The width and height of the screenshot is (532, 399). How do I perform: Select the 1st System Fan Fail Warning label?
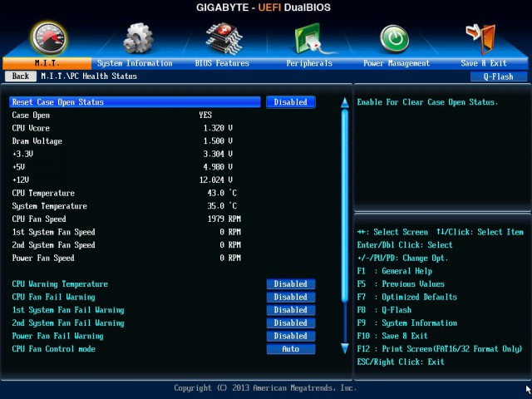coord(68,310)
